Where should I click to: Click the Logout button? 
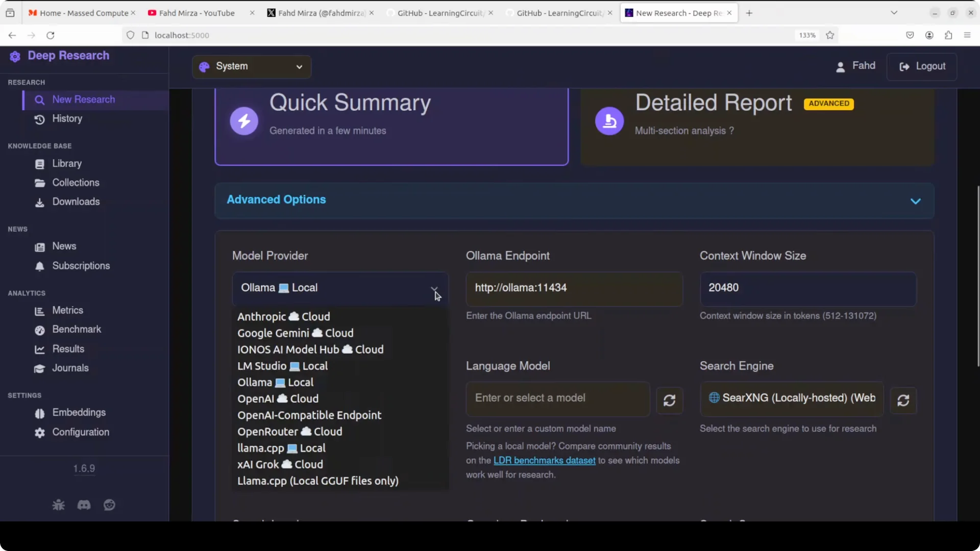pyautogui.click(x=922, y=67)
